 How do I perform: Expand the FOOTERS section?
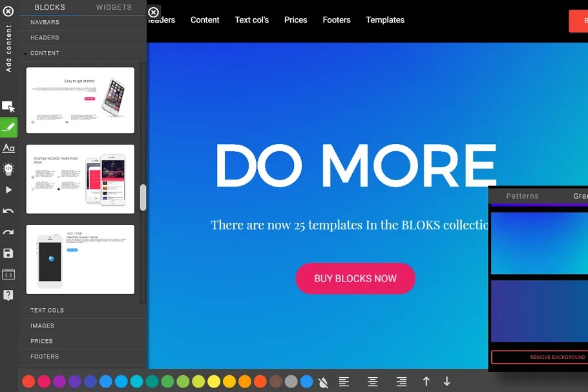click(x=45, y=356)
